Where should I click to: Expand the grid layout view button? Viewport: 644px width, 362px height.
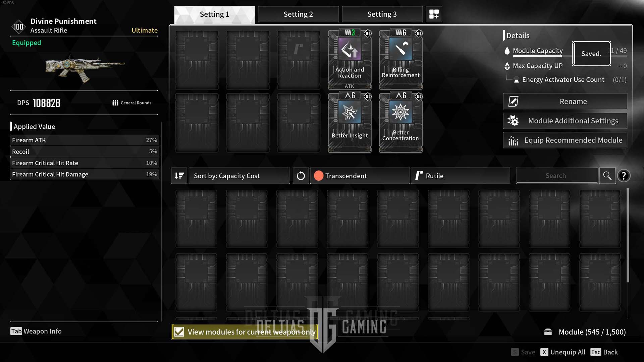[x=433, y=14]
